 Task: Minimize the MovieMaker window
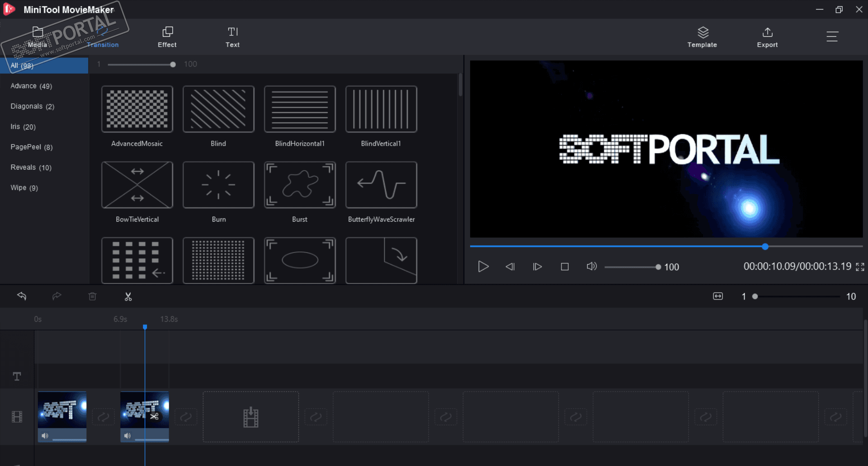[x=820, y=10]
